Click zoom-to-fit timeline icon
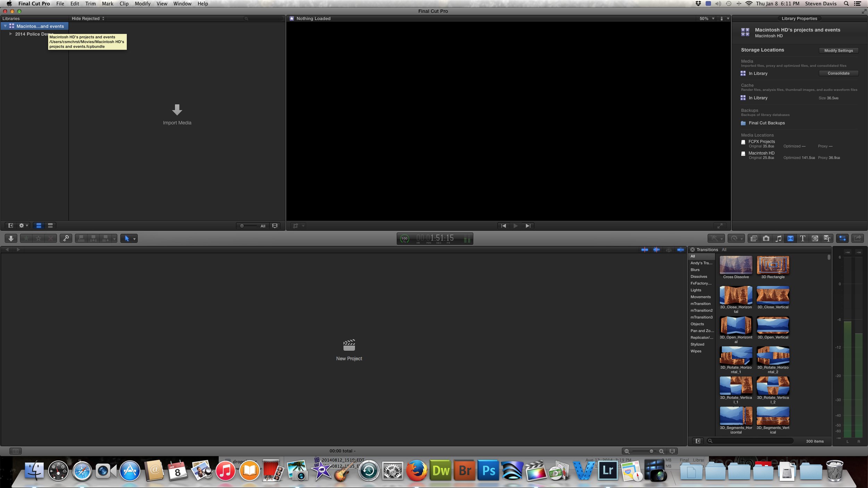The height and width of the screenshot is (488, 868). point(672,451)
